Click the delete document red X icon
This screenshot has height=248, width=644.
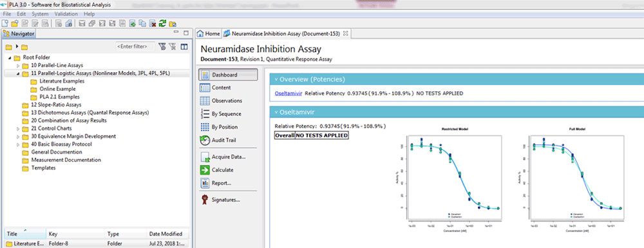pyautogui.click(x=153, y=23)
